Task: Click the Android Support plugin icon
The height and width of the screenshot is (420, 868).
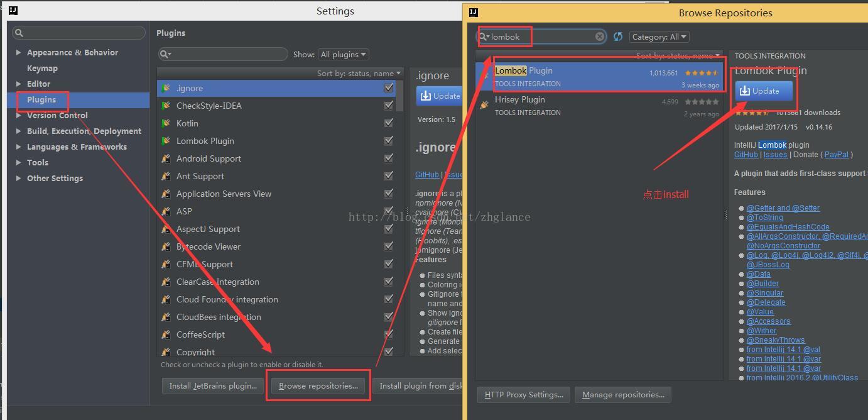Action: point(166,158)
